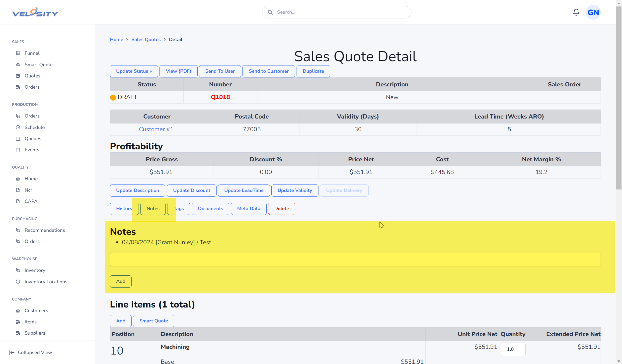Image resolution: width=622 pixels, height=364 pixels.
Task: Click the Inventory Locations clock icon
Action: click(x=18, y=282)
